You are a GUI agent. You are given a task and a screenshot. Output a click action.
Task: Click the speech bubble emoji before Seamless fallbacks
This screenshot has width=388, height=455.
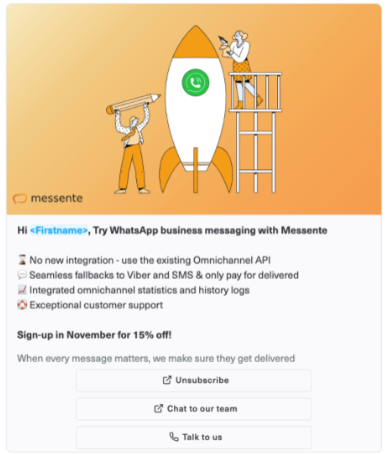pos(22,275)
